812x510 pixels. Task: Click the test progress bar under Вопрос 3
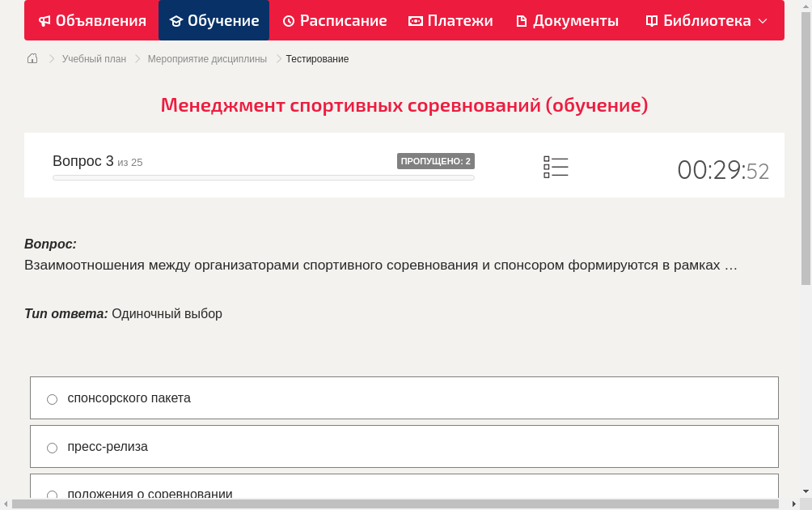coord(263,177)
